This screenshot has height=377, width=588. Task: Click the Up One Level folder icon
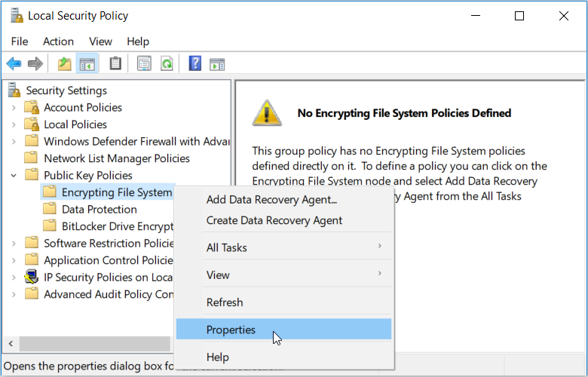point(65,64)
